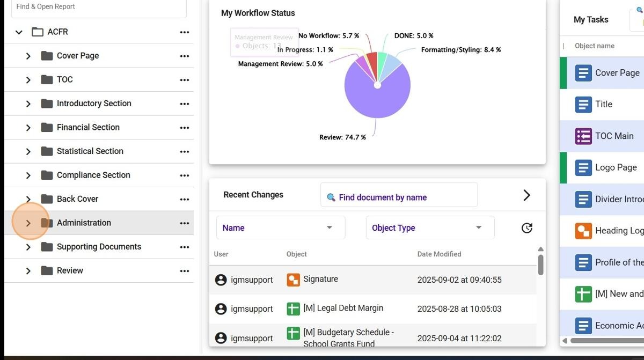Click the Divider Intro document icon

[x=583, y=199]
